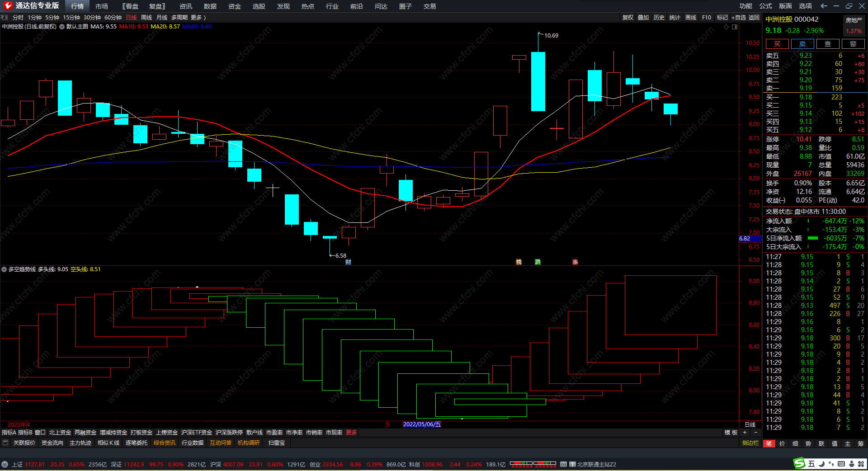Click the 财 finance marker on the chart
This screenshot has width=868, height=471.
click(348, 262)
